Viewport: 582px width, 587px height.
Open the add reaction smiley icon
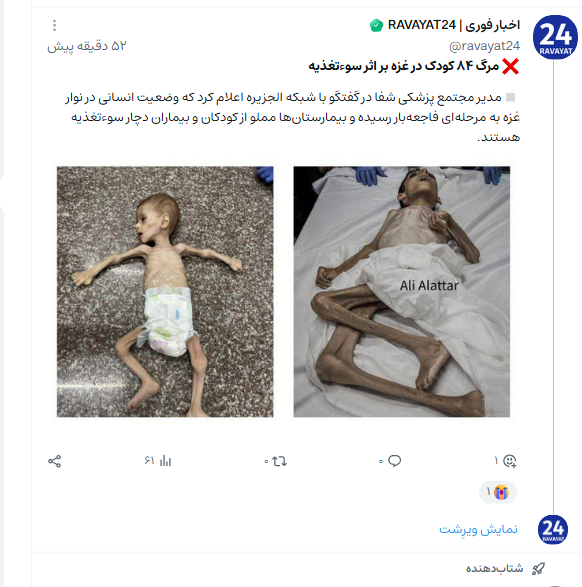pos(510,461)
